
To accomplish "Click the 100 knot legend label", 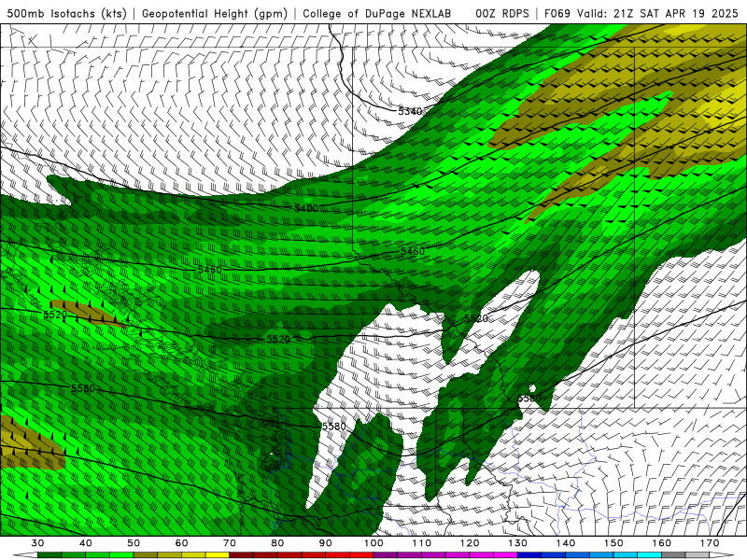I will tap(374, 543).
